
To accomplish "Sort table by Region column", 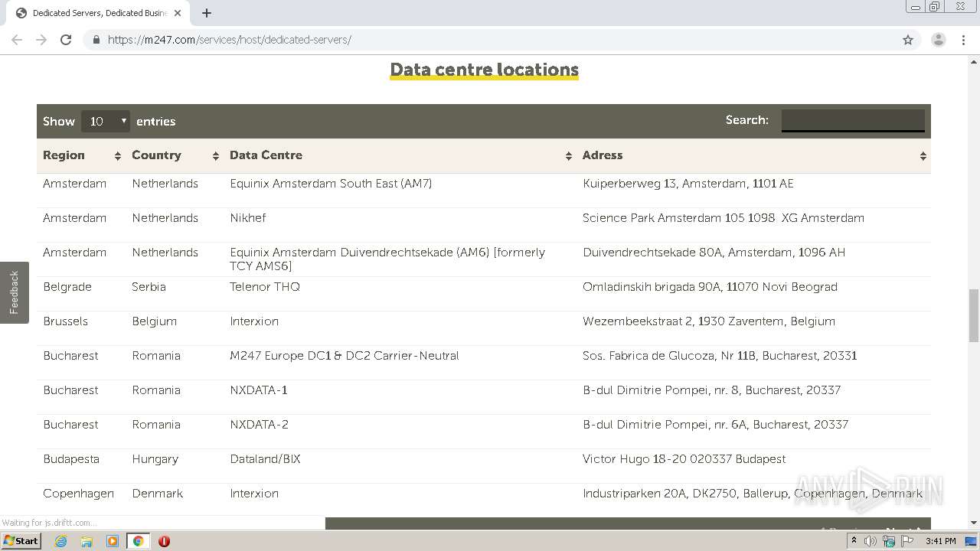I will pyautogui.click(x=82, y=155).
